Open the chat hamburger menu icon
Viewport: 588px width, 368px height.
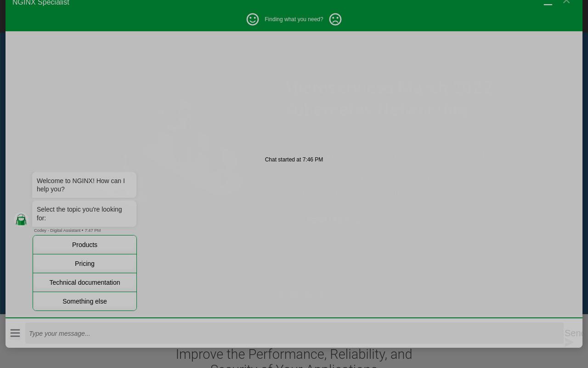click(15, 333)
